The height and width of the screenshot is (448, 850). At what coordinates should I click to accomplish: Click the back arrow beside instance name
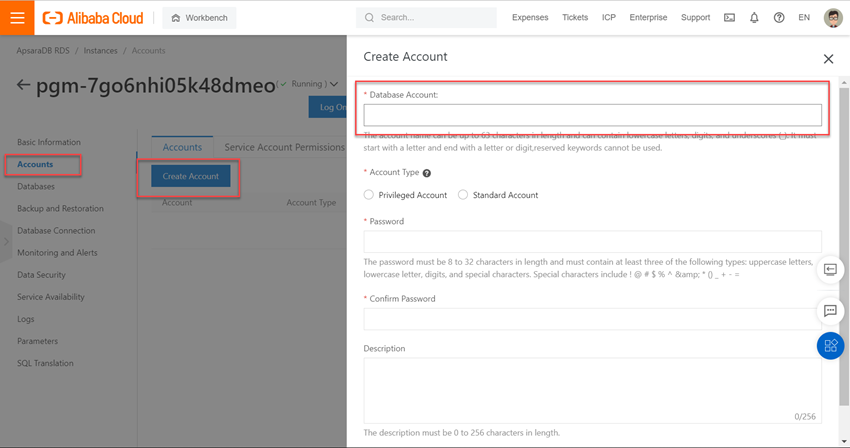pos(23,85)
